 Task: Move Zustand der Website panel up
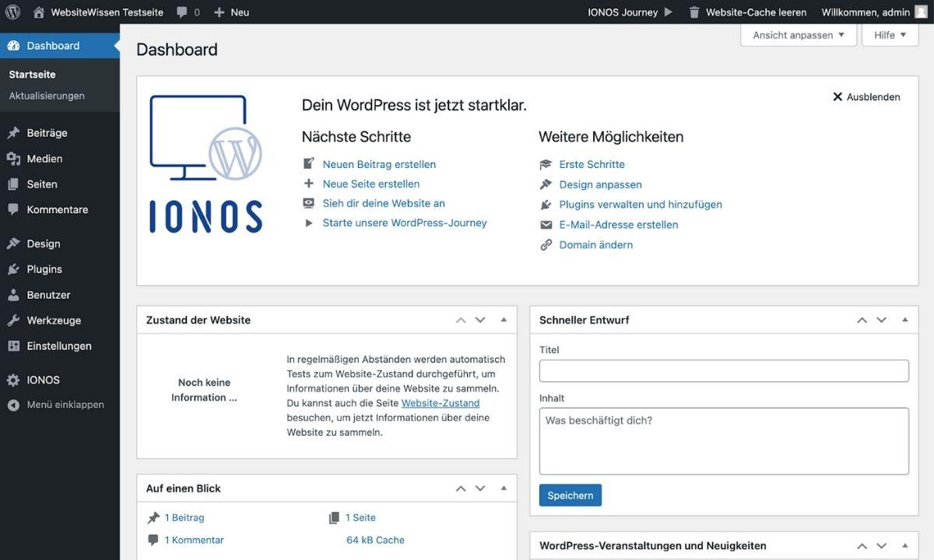point(461,320)
